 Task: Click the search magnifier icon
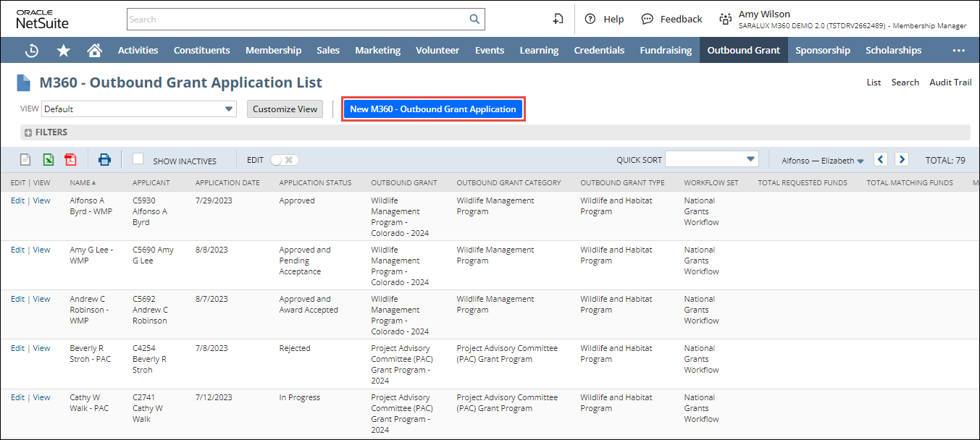click(474, 20)
